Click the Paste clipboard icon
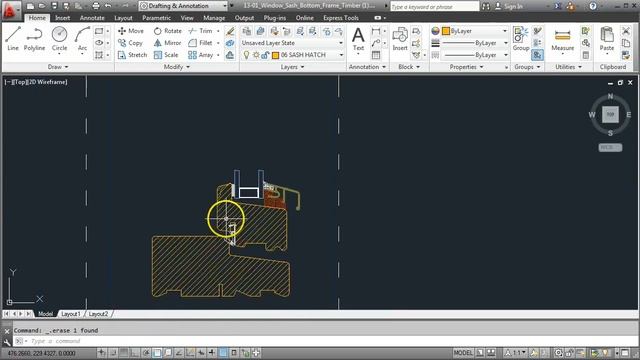This screenshot has height=360, width=640. (x=607, y=39)
